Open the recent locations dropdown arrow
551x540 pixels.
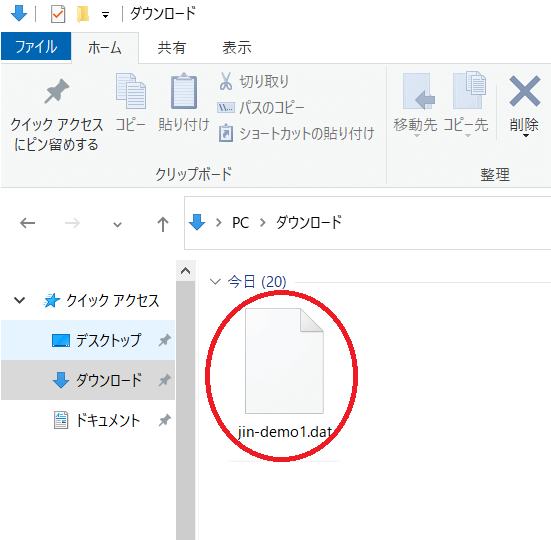tap(117, 224)
